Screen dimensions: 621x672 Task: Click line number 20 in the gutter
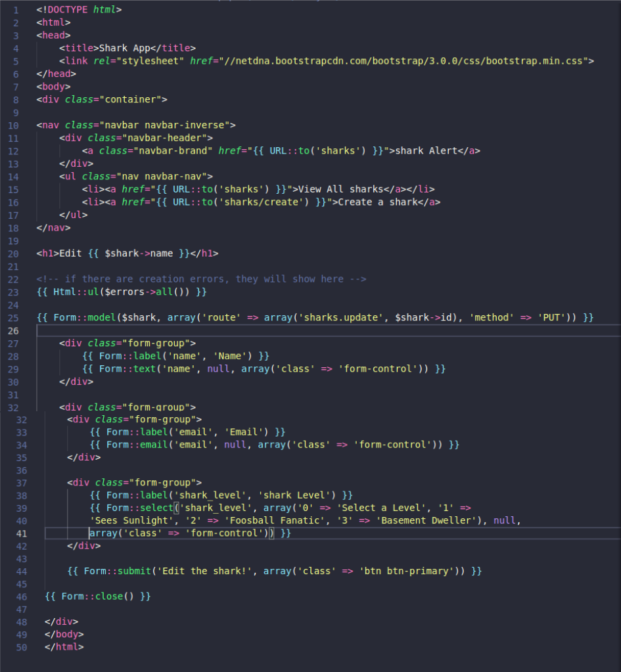13,254
